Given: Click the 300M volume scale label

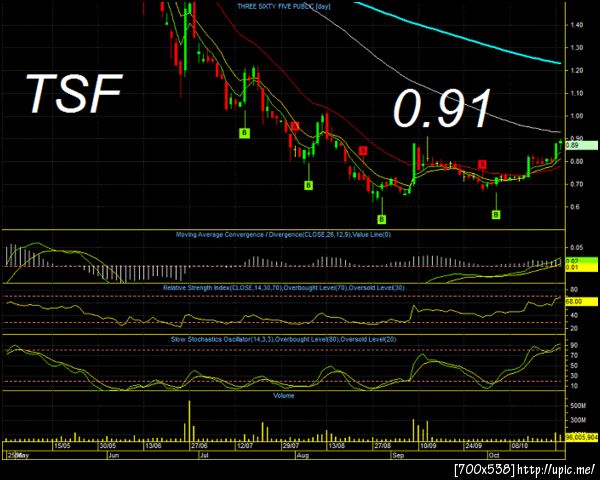Looking at the screenshot, I should [578, 420].
